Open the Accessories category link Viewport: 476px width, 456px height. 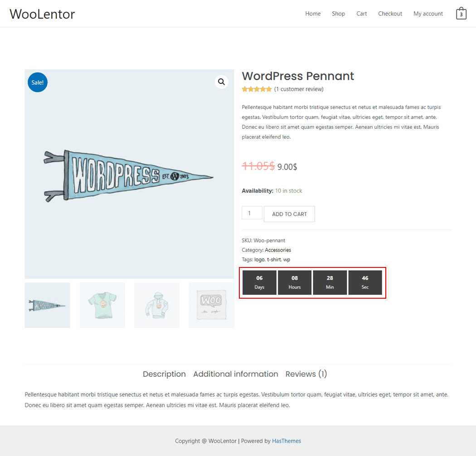point(278,250)
